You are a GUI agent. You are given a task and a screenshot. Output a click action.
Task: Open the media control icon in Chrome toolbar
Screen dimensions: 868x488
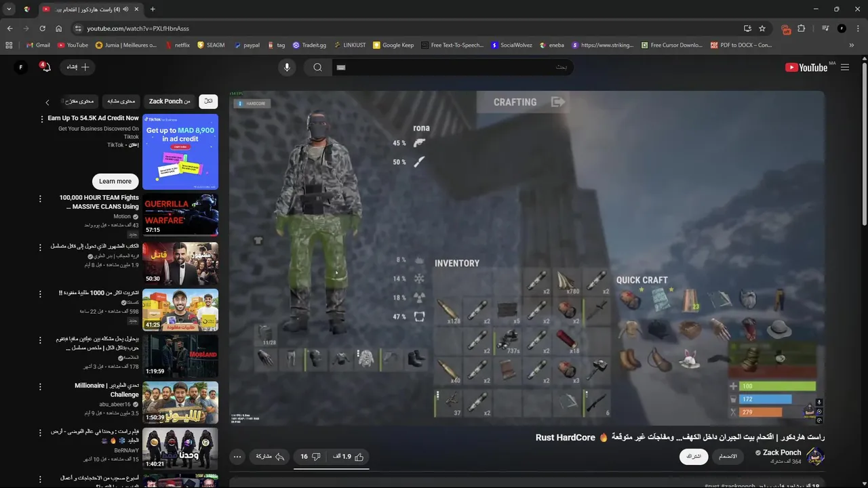click(x=825, y=28)
